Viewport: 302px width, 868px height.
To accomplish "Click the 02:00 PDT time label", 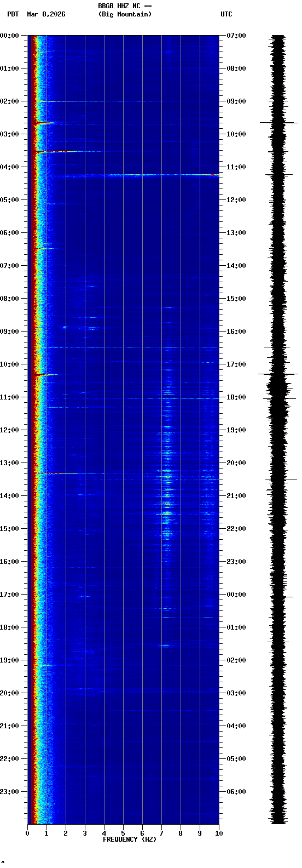I will tap(9, 101).
